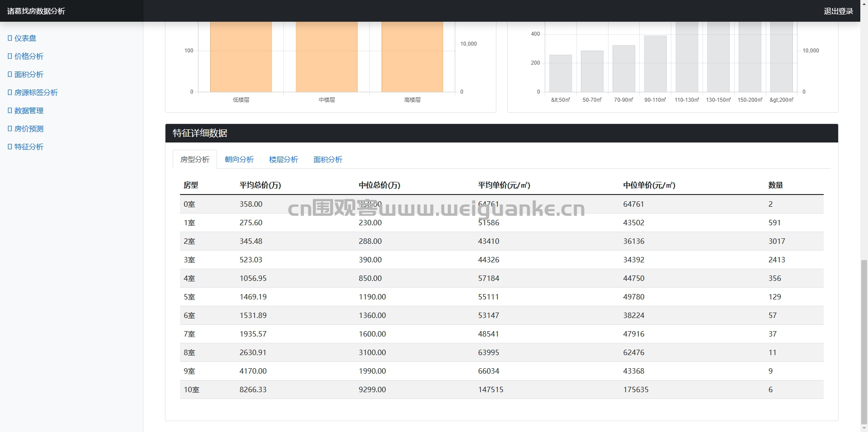
Task: Click the 高楼层 bar in chart
Action: click(x=412, y=57)
